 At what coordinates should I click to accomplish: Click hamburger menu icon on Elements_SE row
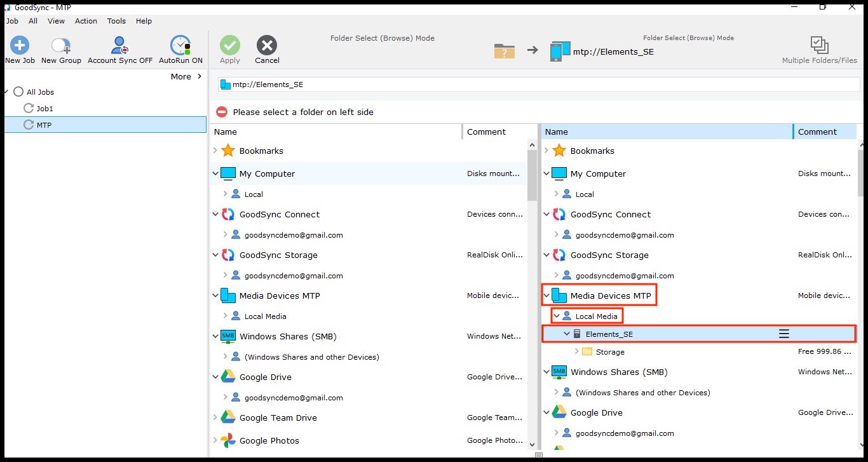784,334
